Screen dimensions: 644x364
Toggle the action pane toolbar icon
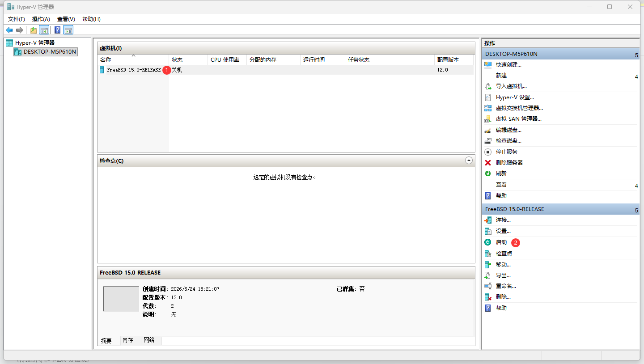click(68, 30)
